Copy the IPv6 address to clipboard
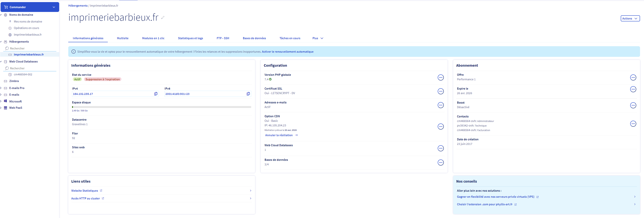The width and height of the screenshot is (644, 218). click(248, 94)
